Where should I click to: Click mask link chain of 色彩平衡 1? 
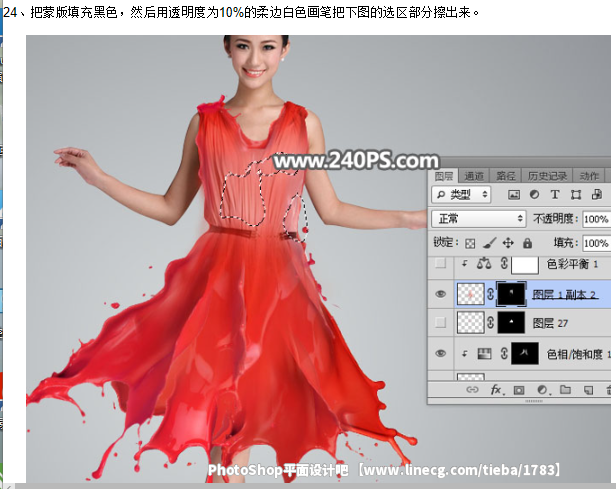[504, 263]
